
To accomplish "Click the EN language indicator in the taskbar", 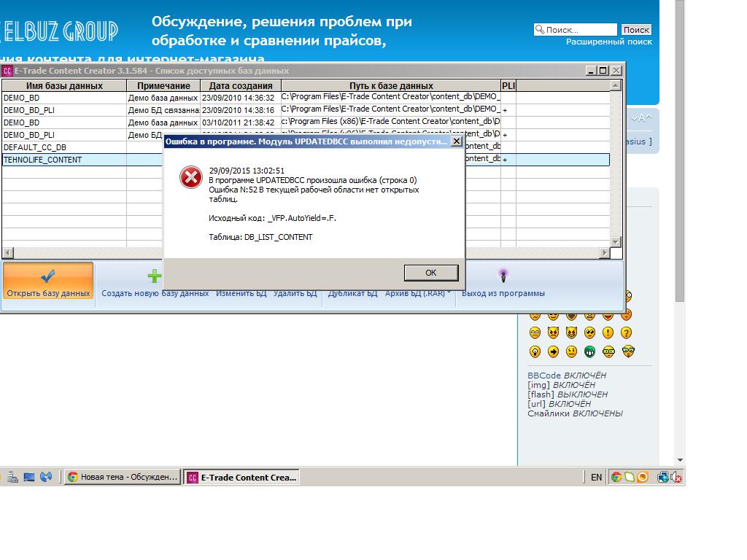I will pos(597,477).
